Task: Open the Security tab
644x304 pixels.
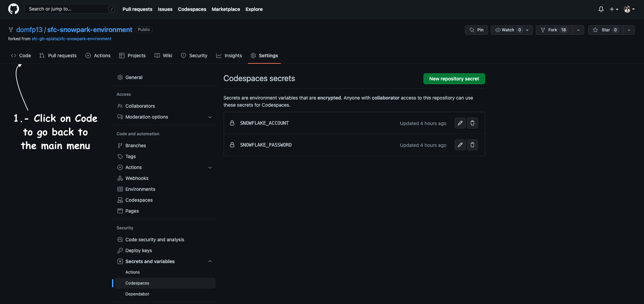Action: click(x=194, y=56)
